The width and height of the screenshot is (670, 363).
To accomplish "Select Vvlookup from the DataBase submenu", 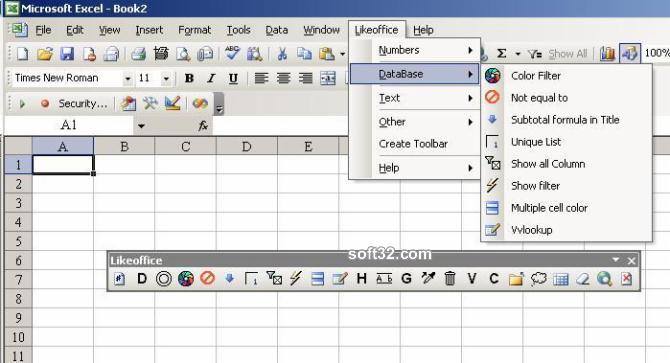I will click(567, 230).
